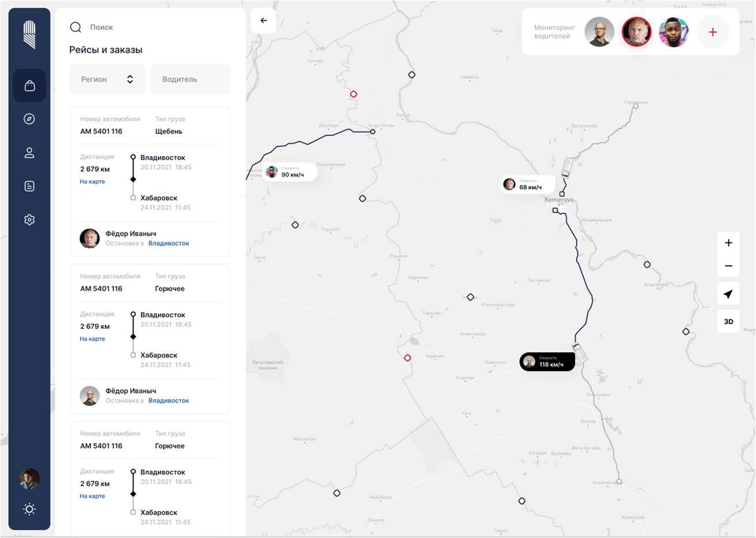Click the route endpoint at Yurga Vtoraya
Viewport: 756px width, 538px height.
[x=373, y=132]
